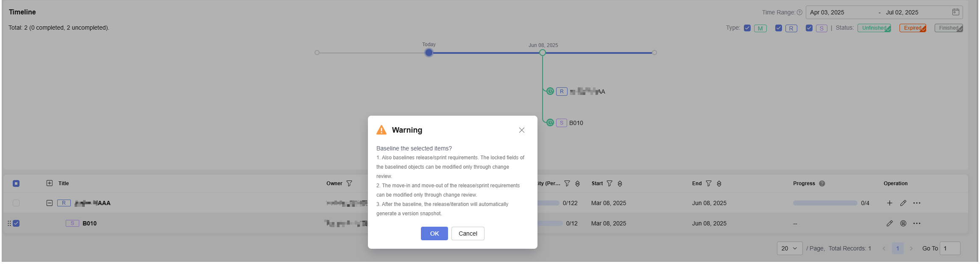Click the Today marker on timeline
This screenshot has height=264, width=980.
click(x=429, y=53)
